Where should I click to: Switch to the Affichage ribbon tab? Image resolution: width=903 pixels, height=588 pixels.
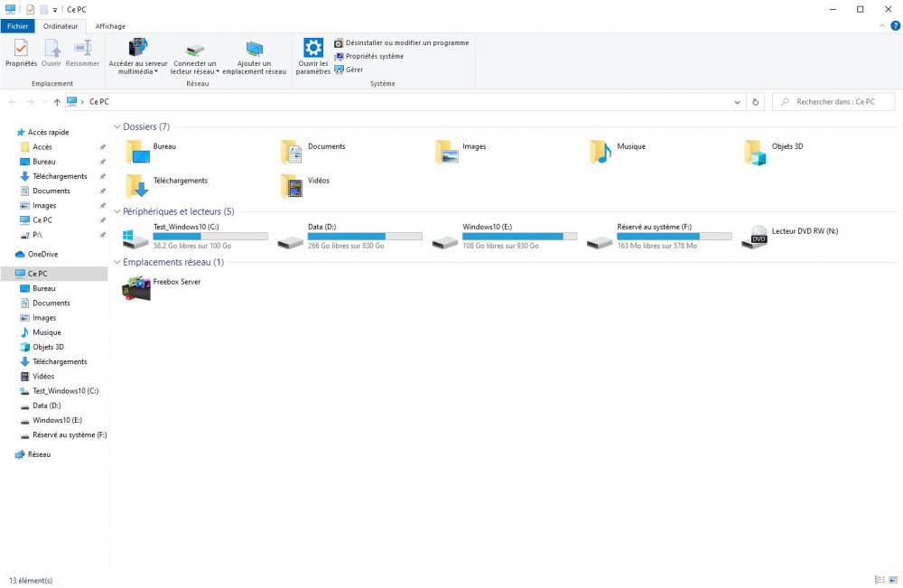(x=110, y=26)
